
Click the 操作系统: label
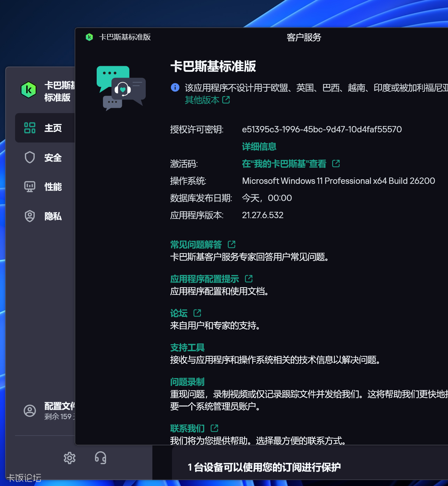coord(188,181)
